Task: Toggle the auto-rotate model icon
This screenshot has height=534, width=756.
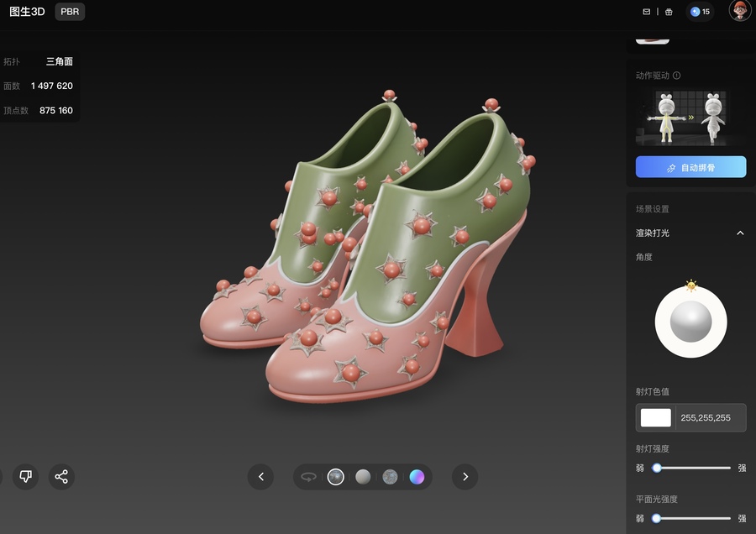Action: coord(308,477)
